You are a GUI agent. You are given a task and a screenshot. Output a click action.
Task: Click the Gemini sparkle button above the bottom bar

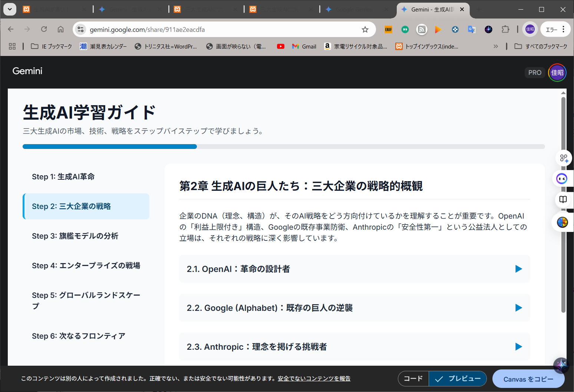pyautogui.click(x=561, y=366)
